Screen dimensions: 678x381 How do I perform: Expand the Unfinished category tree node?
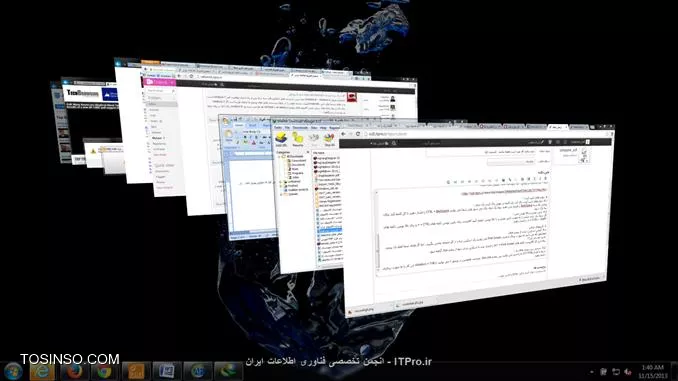click(281, 182)
